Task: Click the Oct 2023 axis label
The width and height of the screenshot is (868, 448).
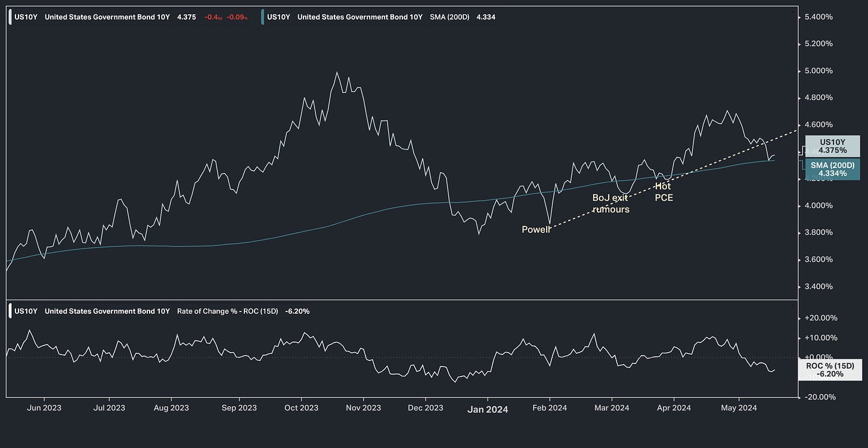Action: pos(301,408)
